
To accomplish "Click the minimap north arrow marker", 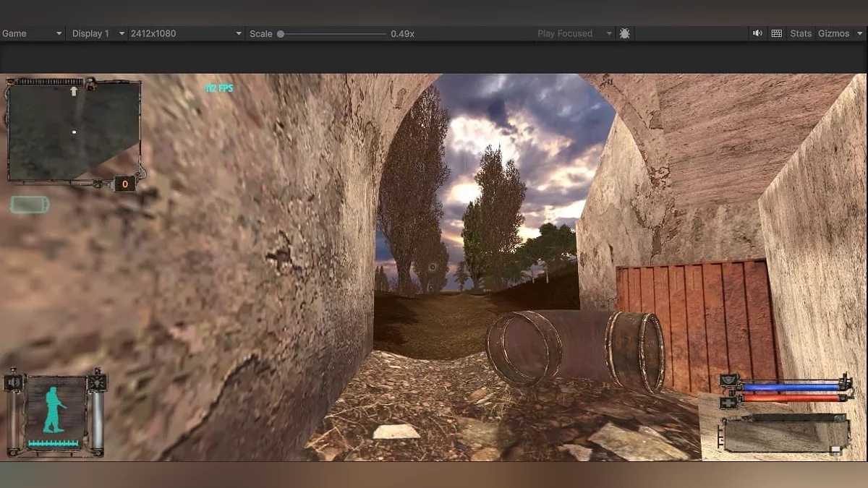I will (x=73, y=91).
